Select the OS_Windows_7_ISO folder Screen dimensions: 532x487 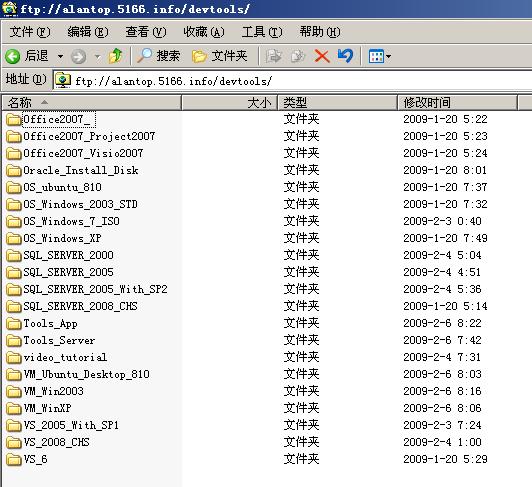tap(63, 221)
